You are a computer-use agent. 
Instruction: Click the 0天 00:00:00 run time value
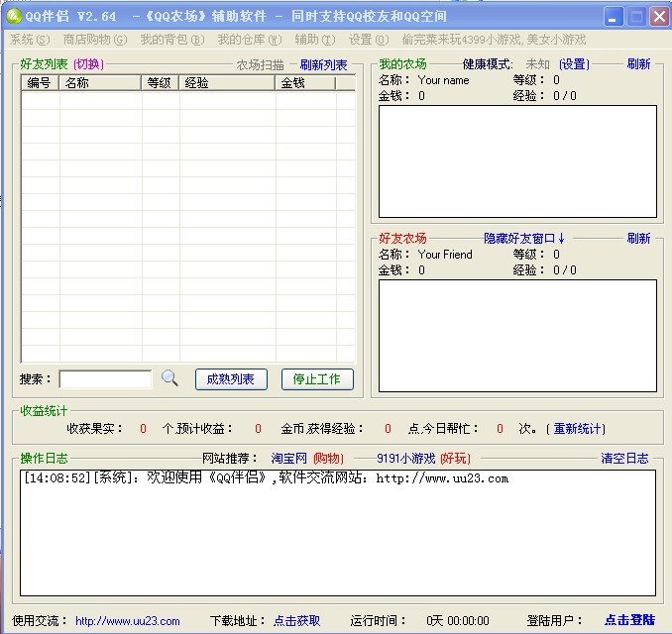pos(458,621)
